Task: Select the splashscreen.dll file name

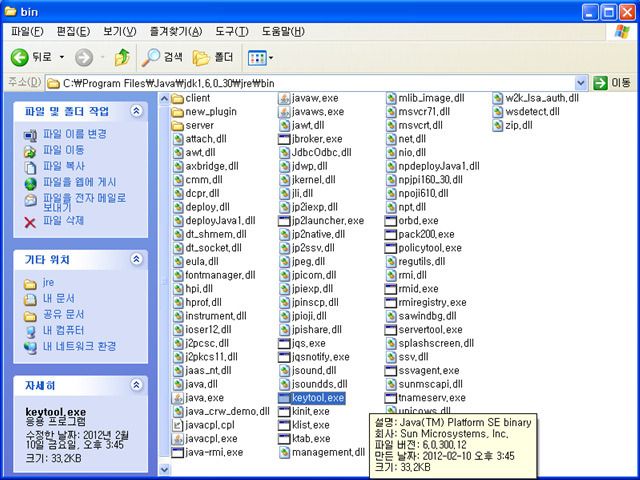Action: [x=436, y=343]
